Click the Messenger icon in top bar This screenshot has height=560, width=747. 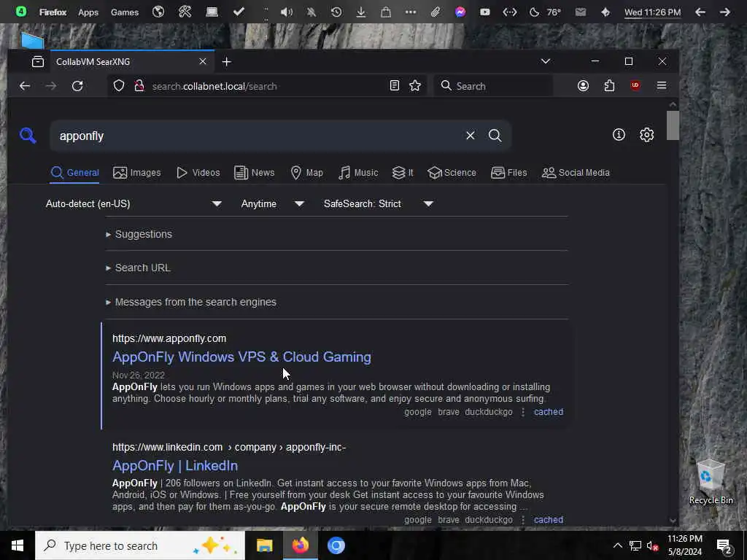click(460, 12)
